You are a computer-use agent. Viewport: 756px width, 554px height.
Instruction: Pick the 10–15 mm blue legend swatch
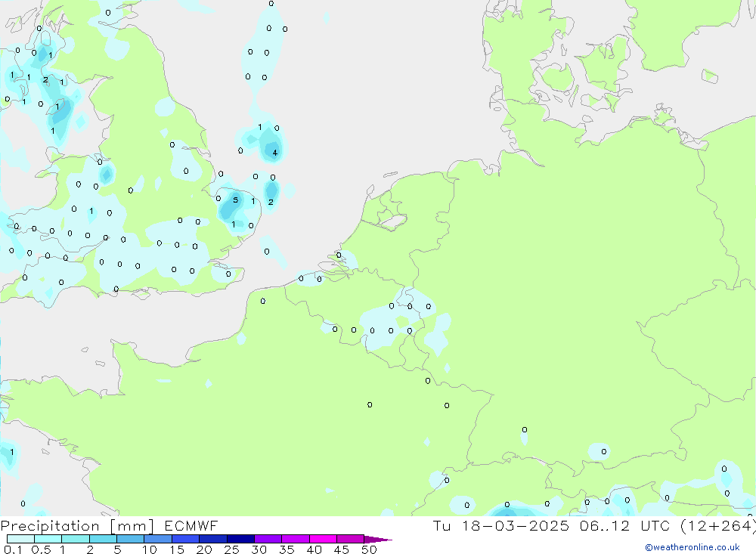pyautogui.click(x=158, y=539)
